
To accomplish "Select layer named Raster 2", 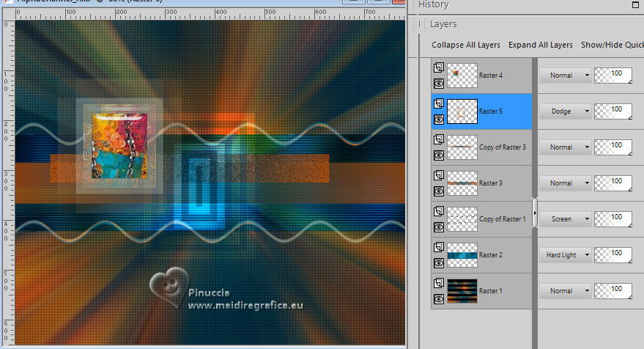I will click(491, 255).
